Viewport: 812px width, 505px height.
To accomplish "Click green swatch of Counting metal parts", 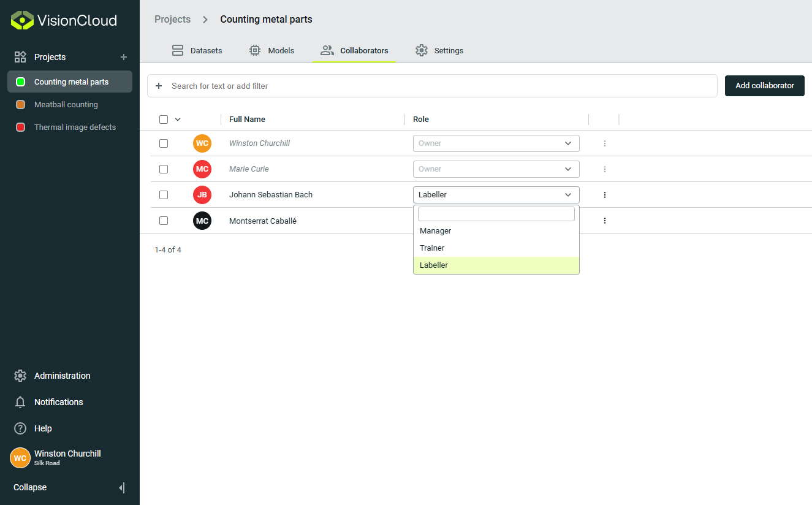I will [x=20, y=82].
